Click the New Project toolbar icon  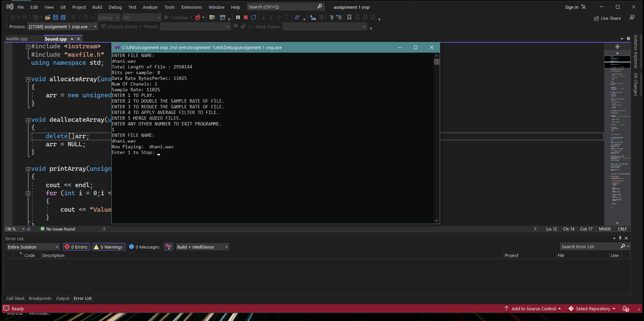36,17
